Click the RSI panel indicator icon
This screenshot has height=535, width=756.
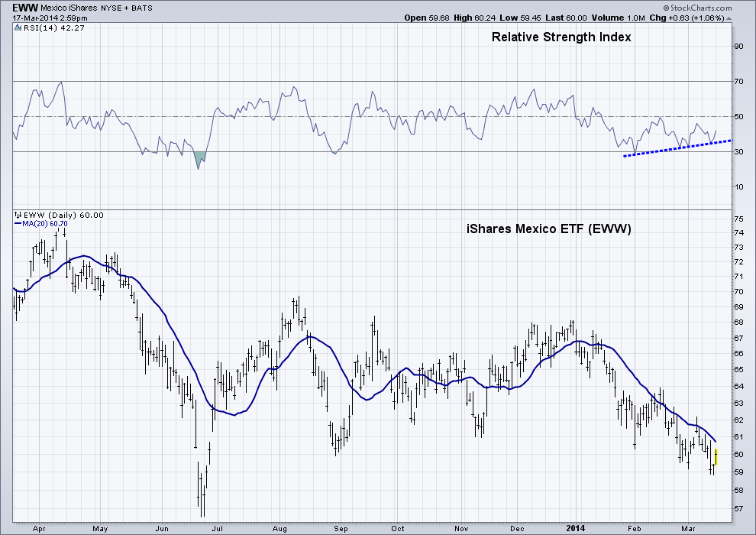18,28
